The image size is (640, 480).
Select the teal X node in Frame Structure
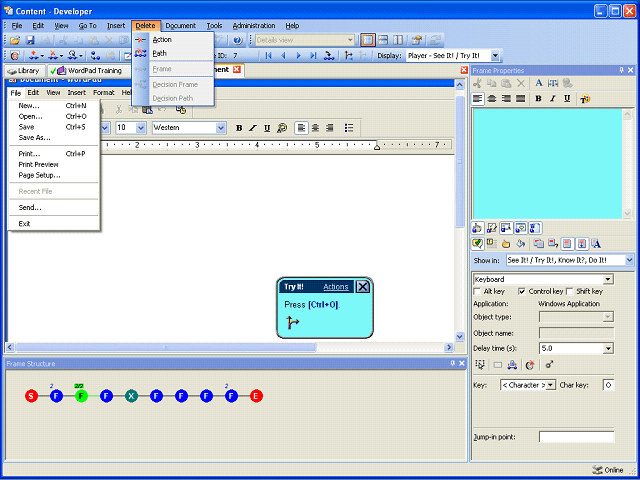click(131, 396)
